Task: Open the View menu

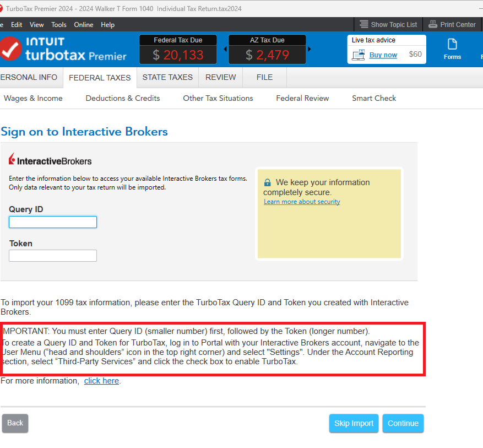Action: pyautogui.click(x=37, y=25)
